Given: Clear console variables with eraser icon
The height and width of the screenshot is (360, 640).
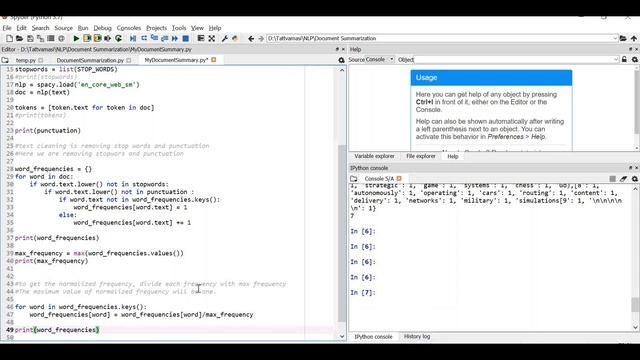Looking at the screenshot, I should 623,179.
